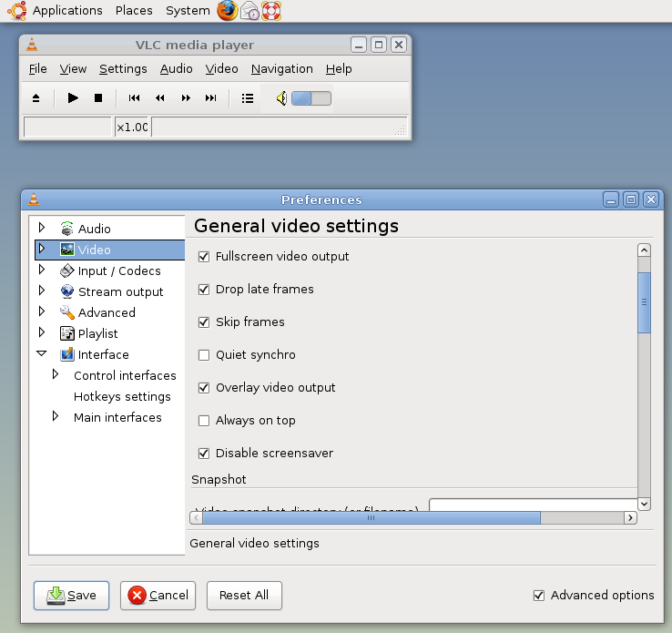Image resolution: width=672 pixels, height=633 pixels.
Task: Click VLC cone icon in media player titlebar
Action: [x=32, y=45]
